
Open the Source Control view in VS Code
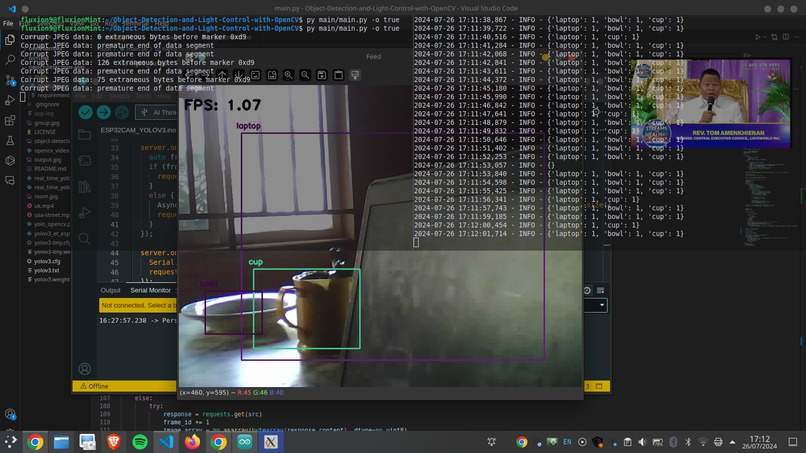[10, 80]
